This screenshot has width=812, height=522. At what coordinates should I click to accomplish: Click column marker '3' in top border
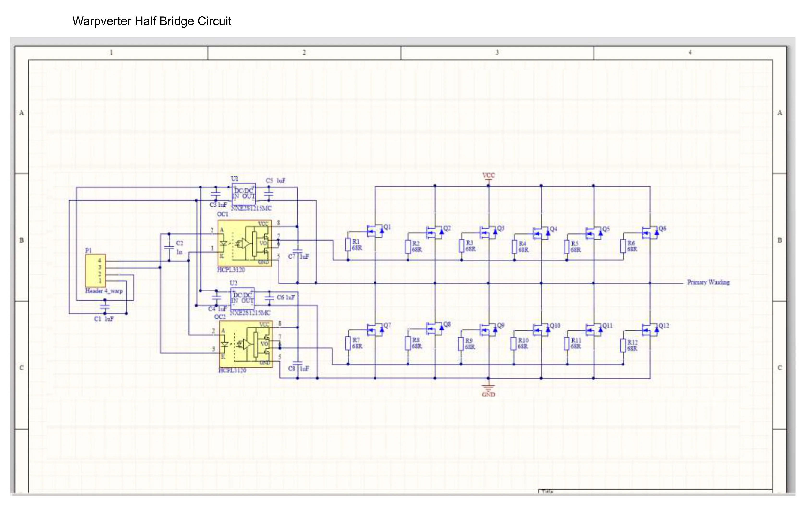click(497, 52)
